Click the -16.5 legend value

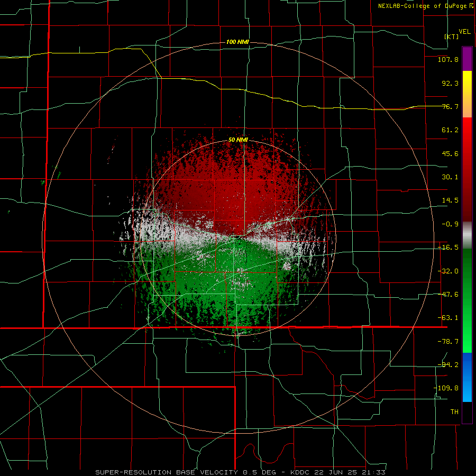[x=448, y=248]
